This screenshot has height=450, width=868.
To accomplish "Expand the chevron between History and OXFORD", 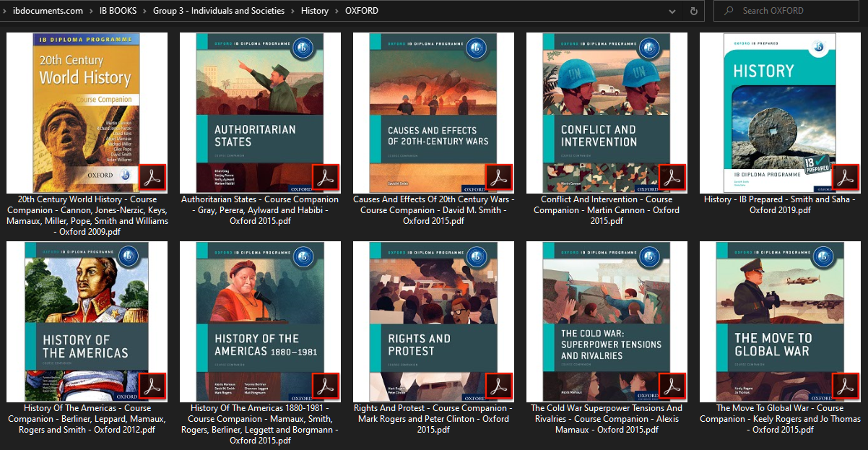I will click(337, 11).
